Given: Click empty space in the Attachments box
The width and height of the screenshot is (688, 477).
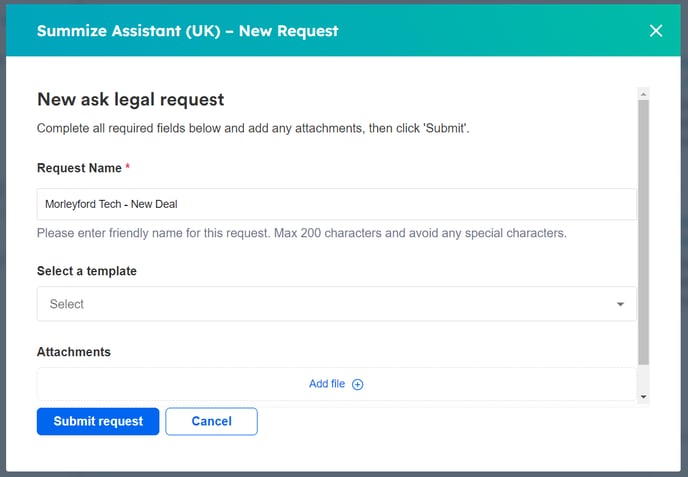Looking at the screenshot, I should pyautogui.click(x=150, y=384).
